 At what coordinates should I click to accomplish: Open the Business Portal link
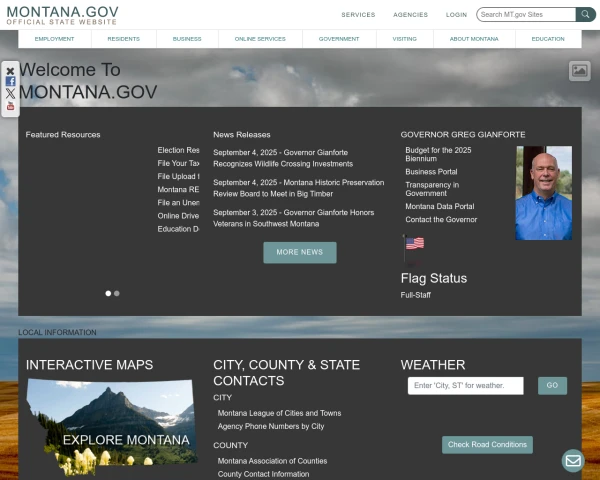(431, 172)
